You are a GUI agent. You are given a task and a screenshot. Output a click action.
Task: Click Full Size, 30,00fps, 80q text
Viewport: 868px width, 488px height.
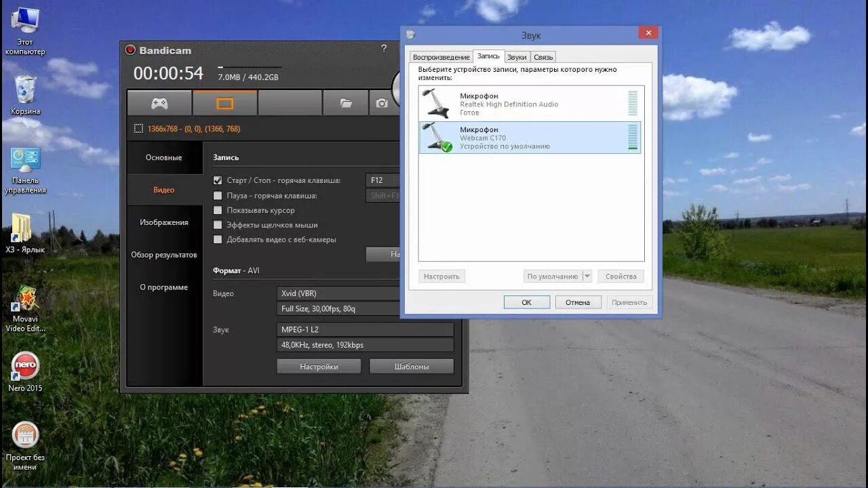318,309
